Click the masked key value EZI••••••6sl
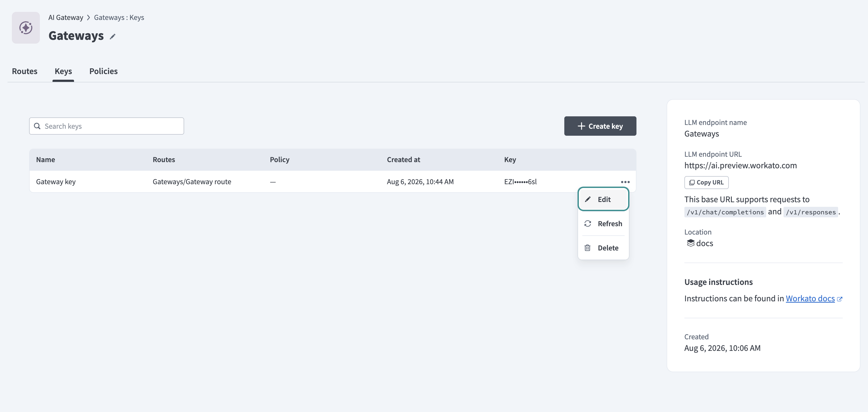868x412 pixels. [x=520, y=182]
